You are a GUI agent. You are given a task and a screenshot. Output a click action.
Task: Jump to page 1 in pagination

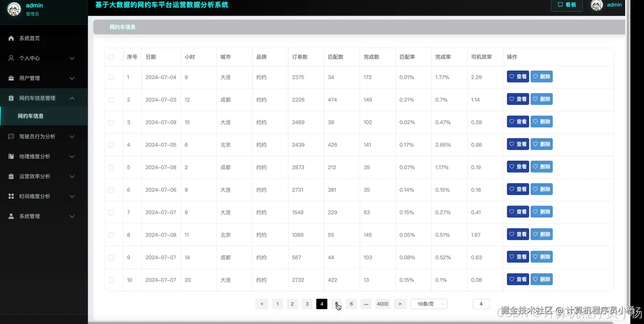277,304
